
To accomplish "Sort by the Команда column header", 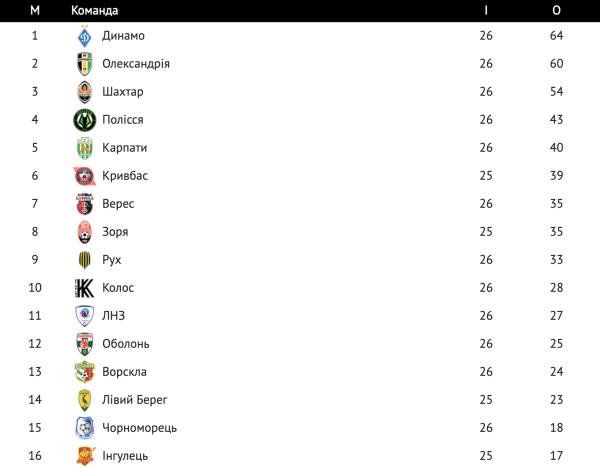I will coord(95,10).
